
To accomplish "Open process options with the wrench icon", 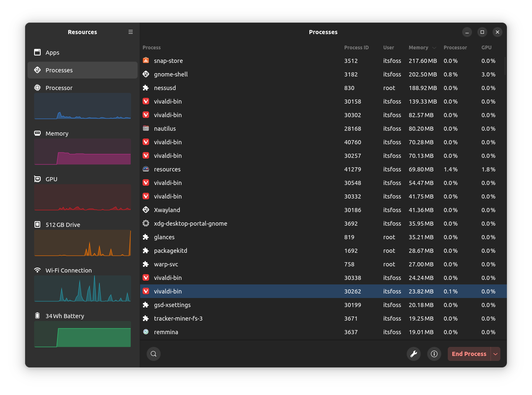I will 414,353.
